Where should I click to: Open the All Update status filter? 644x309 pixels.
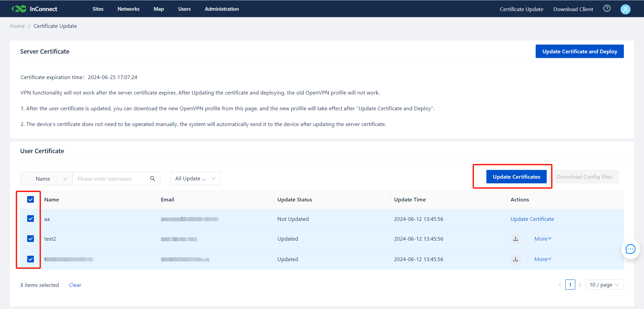(x=195, y=179)
